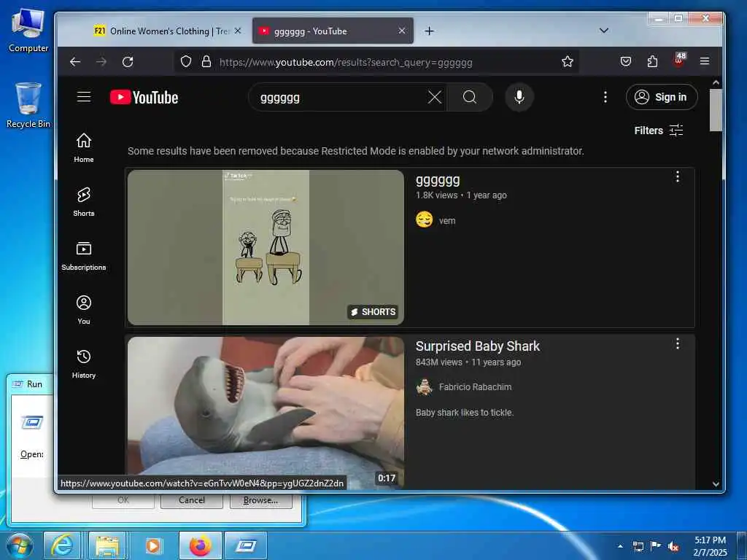This screenshot has height=560, width=747.
Task: Open Shorts in the sidebar
Action: [84, 202]
